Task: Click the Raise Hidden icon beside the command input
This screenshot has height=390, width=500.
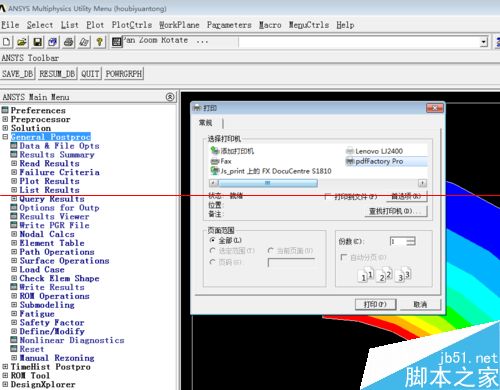Action: tap(117, 42)
